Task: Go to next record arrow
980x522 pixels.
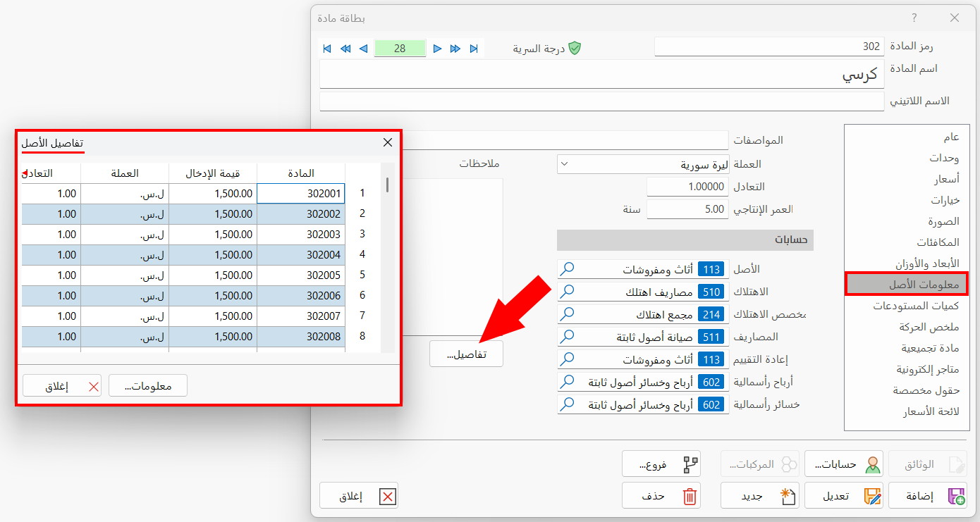Action: point(437,49)
